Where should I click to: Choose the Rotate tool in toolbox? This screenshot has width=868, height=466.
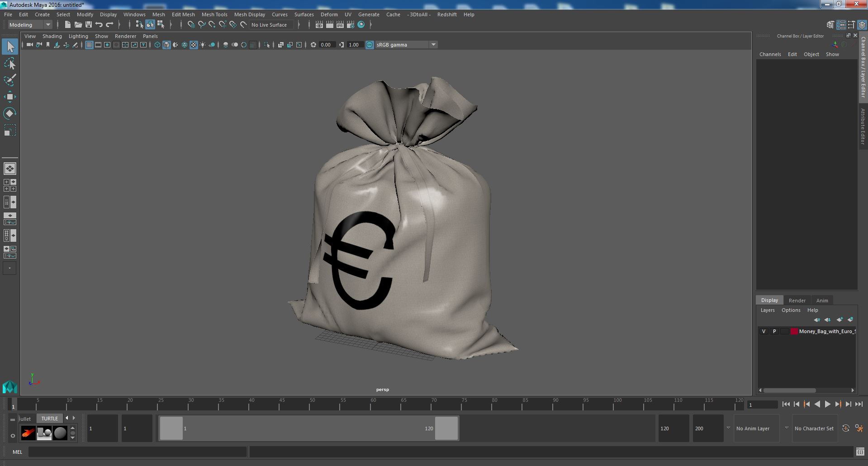(x=10, y=113)
